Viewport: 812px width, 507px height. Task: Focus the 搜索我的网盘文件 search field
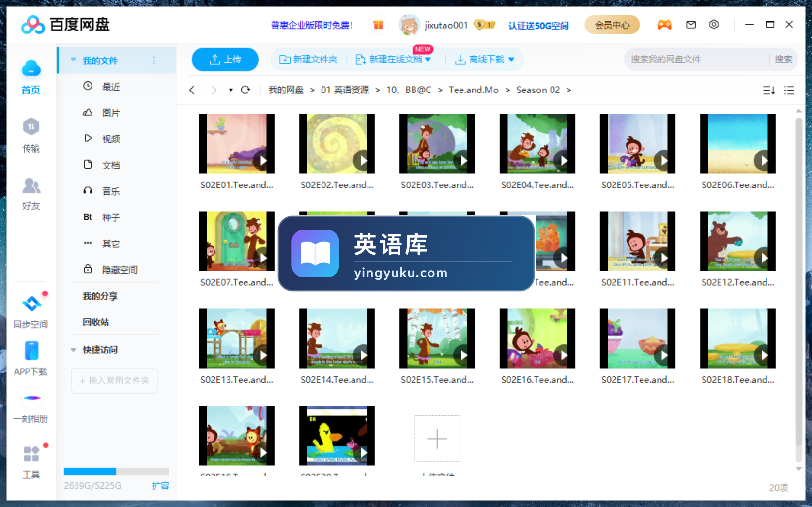point(697,60)
